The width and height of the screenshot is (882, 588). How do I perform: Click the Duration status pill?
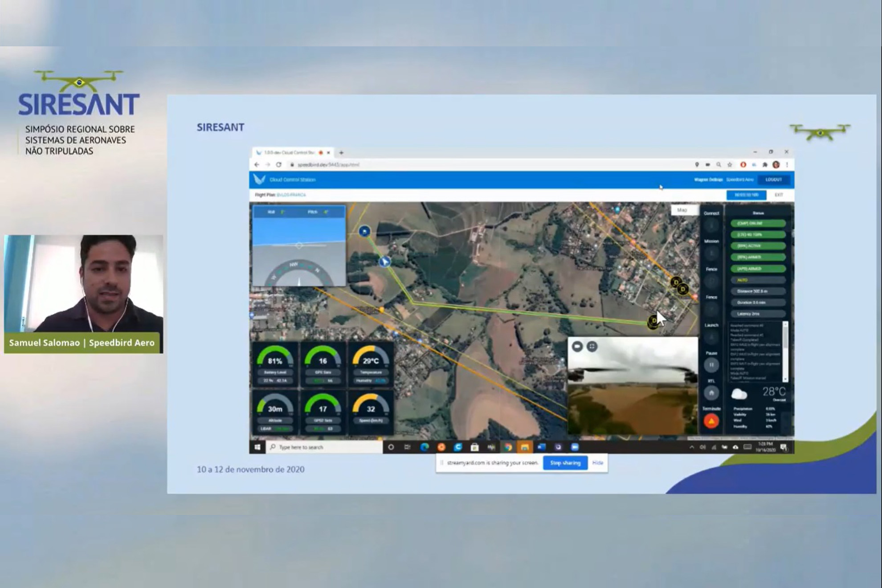point(758,302)
